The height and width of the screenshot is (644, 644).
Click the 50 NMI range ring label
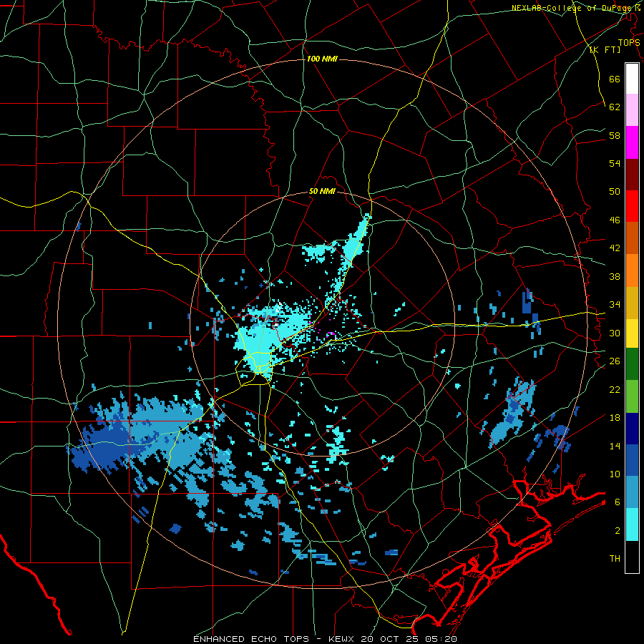tap(322, 191)
